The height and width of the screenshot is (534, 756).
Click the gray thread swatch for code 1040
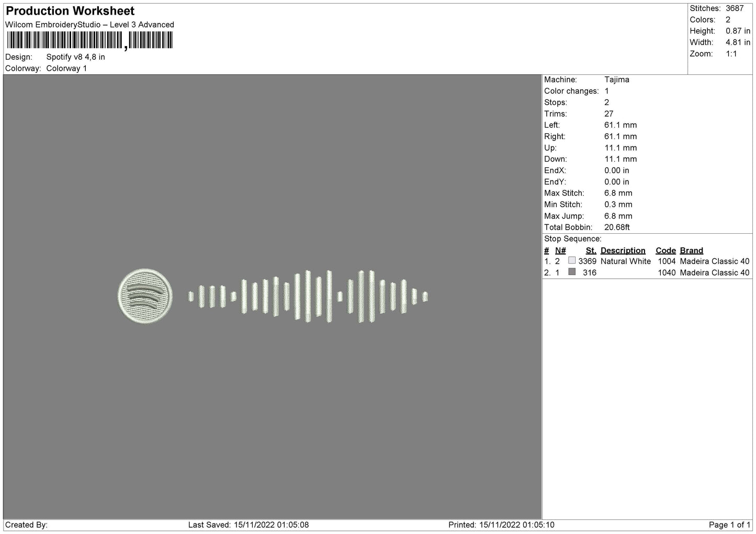572,272
